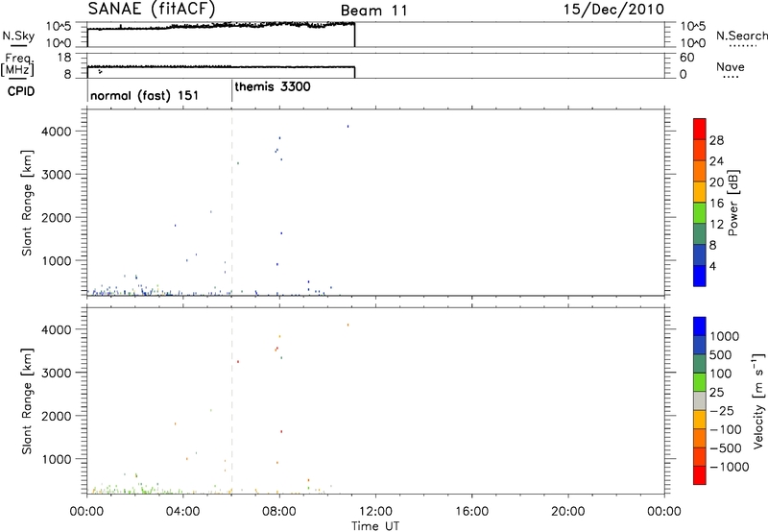The image size is (768, 532).
Task: Click the blue top of the Velocity color bar
Action: point(700,326)
